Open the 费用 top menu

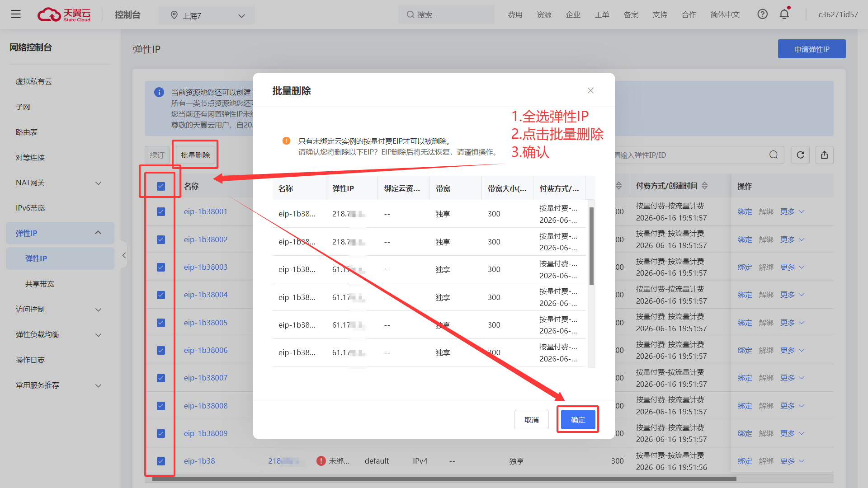click(515, 14)
